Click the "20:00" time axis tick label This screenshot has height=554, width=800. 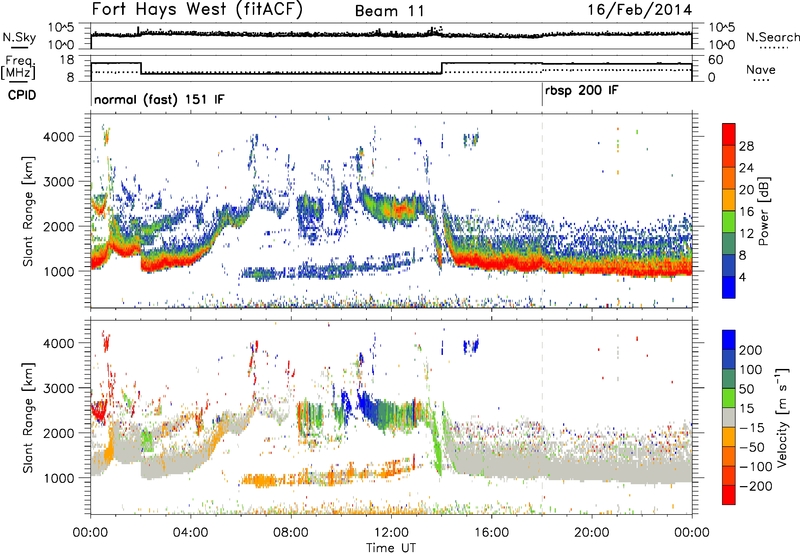[x=591, y=533]
